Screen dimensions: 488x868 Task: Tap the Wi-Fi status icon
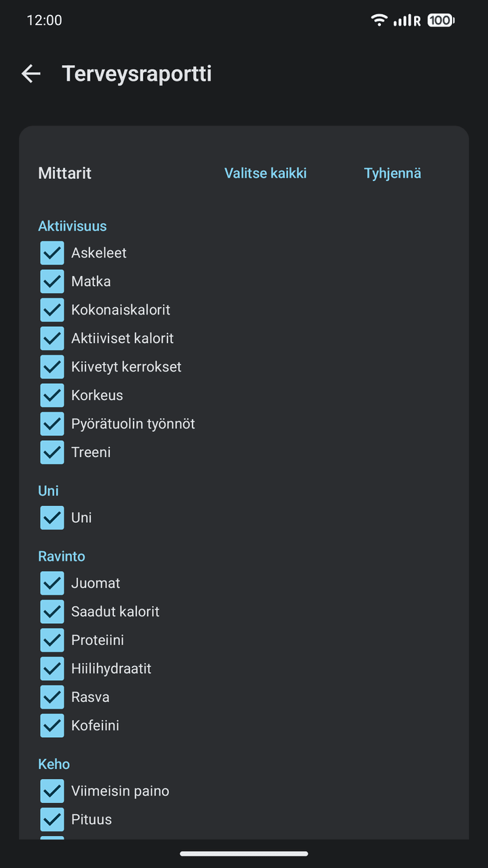[379, 20]
